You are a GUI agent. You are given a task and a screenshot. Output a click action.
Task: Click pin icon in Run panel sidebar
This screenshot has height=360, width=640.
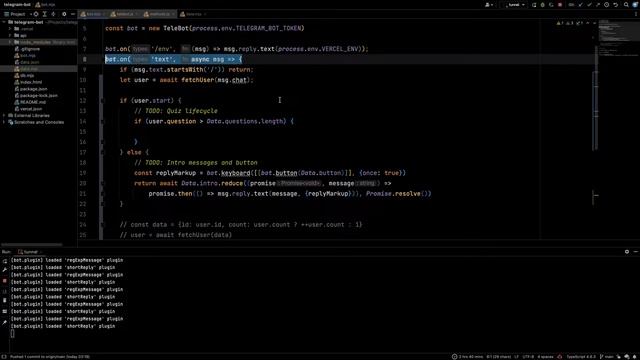(x=5, y=322)
